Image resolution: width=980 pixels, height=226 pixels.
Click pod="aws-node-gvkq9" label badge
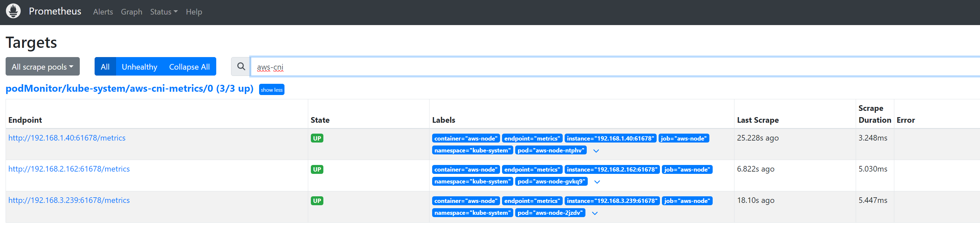point(551,181)
